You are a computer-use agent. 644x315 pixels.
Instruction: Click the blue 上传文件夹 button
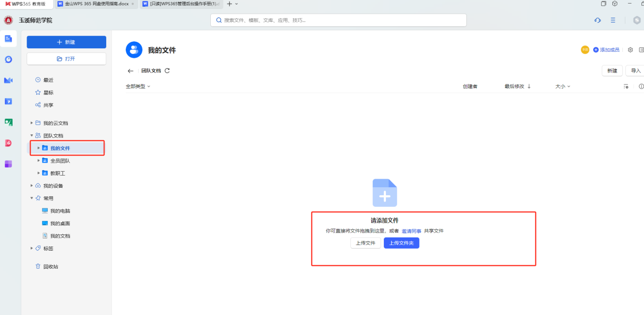coord(401,243)
